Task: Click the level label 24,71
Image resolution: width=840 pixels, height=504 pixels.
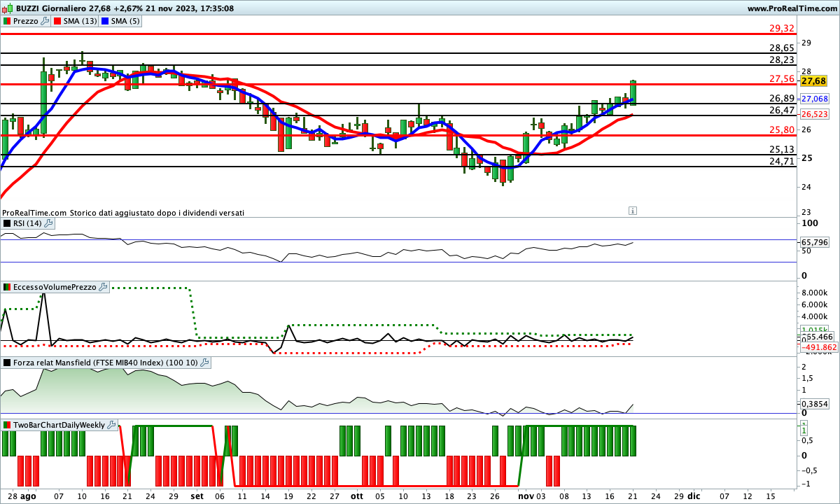Action: pos(781,161)
